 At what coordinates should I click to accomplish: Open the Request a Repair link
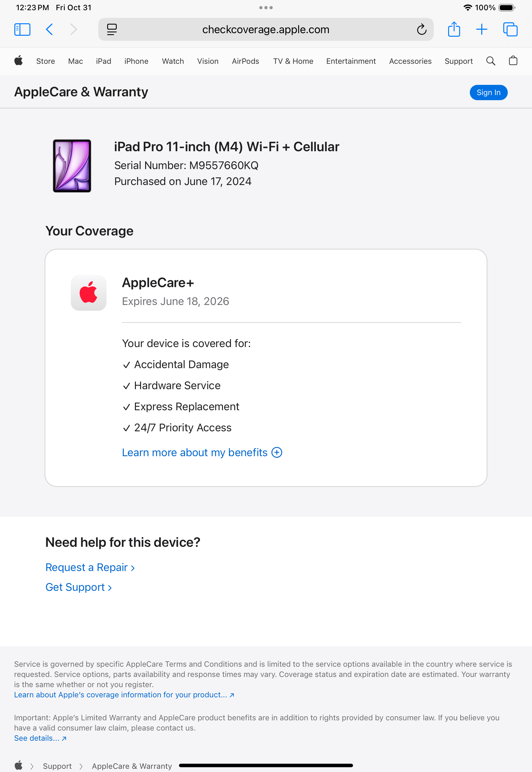click(90, 567)
